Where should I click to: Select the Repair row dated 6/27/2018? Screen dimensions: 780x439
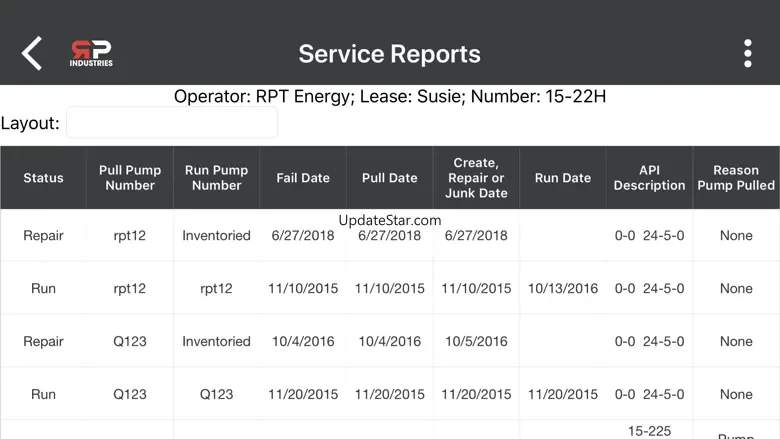[x=43, y=236]
